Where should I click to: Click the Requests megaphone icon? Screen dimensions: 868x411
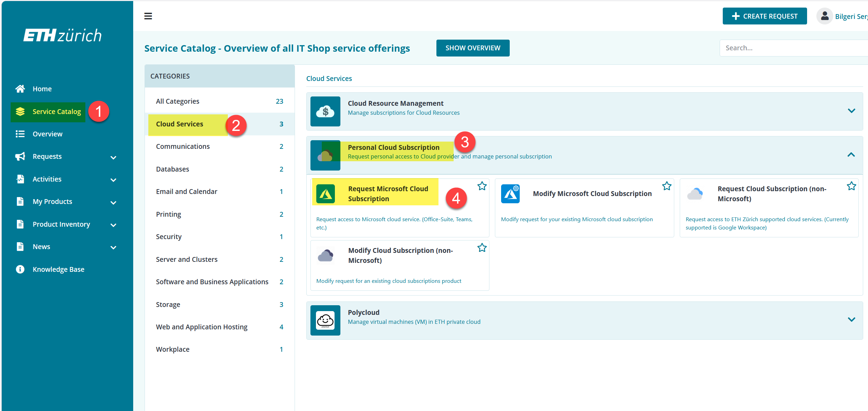[20, 156]
